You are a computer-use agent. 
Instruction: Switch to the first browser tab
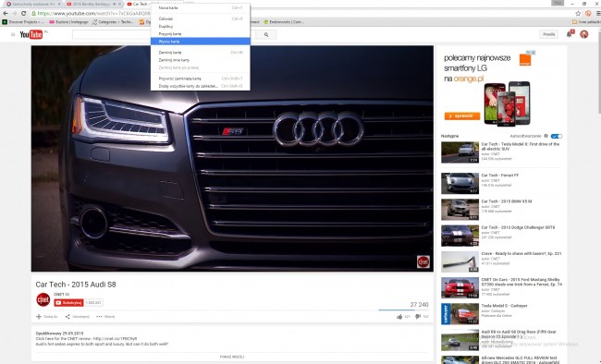[32, 4]
